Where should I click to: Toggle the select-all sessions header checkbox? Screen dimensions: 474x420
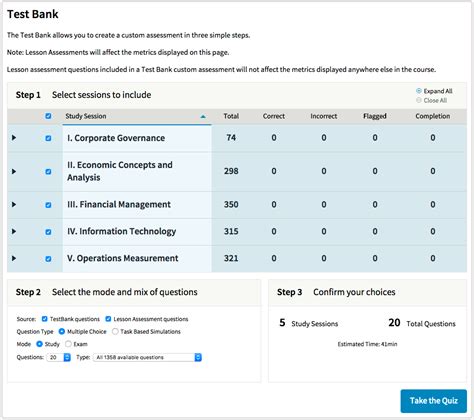48,116
